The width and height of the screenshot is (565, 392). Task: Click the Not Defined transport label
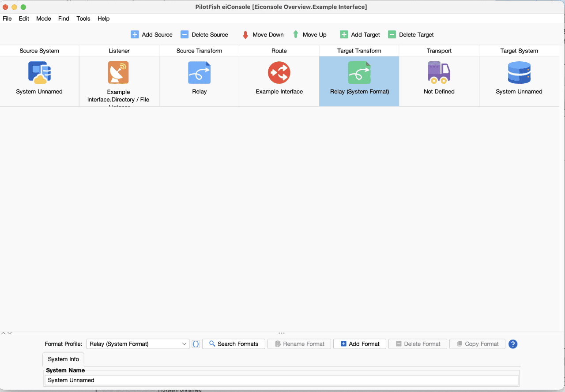(439, 92)
